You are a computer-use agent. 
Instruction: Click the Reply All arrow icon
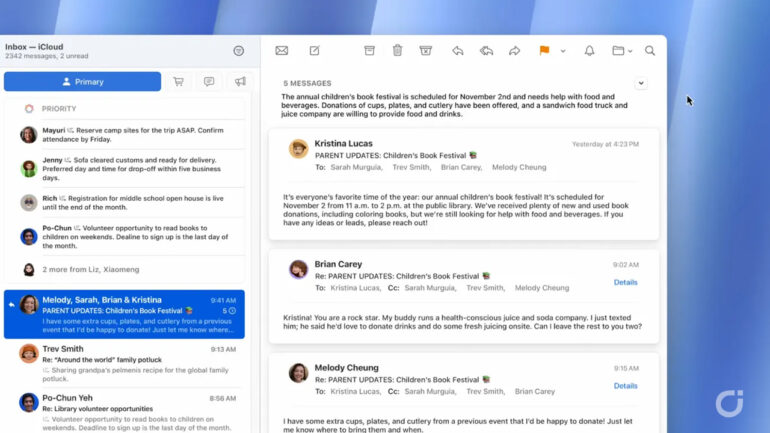point(486,51)
